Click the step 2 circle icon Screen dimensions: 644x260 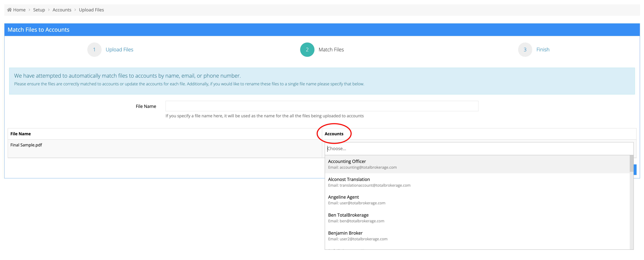pos(307,50)
